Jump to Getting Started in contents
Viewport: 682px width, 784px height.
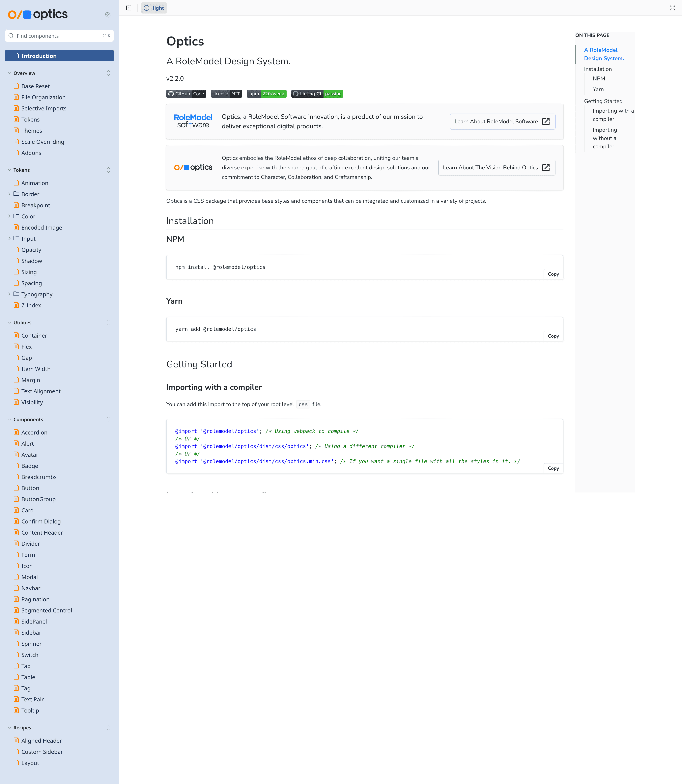pos(603,101)
